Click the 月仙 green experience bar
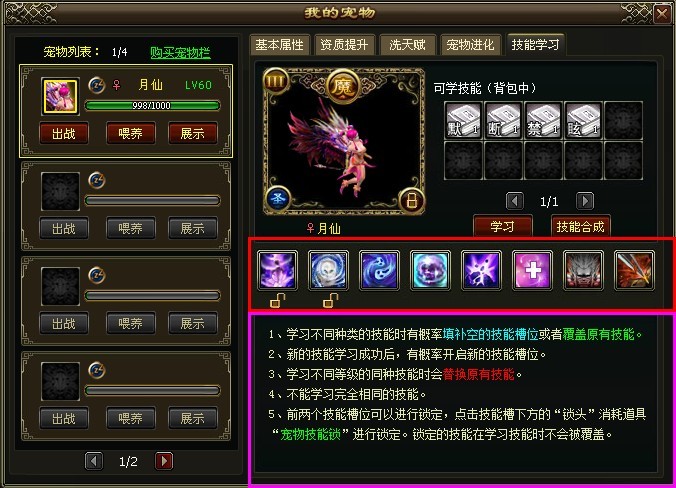Screen dimensions: 676x488 click(x=152, y=106)
